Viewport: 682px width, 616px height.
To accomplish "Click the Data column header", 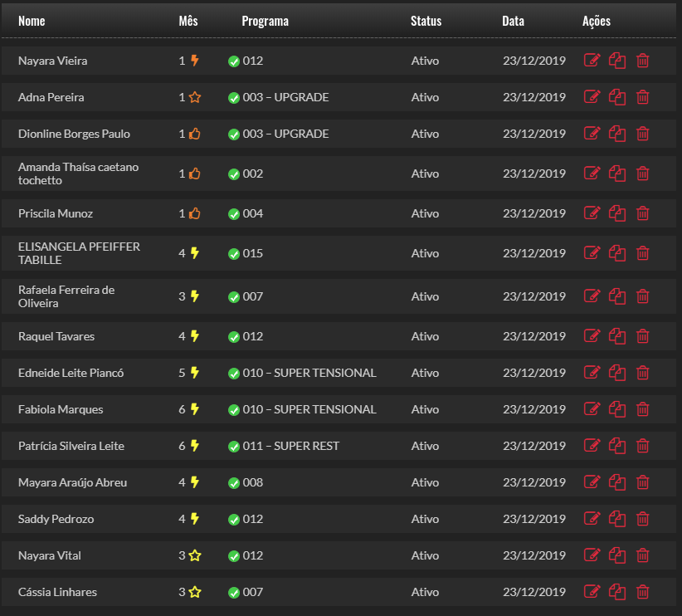I will click(x=513, y=21).
